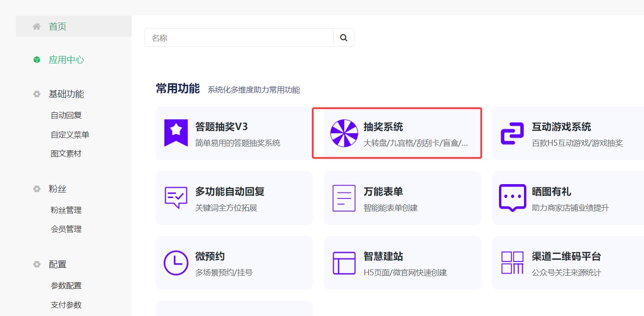
Task: Click the 互动游戏系统 linked-arrows icon
Action: [512, 133]
